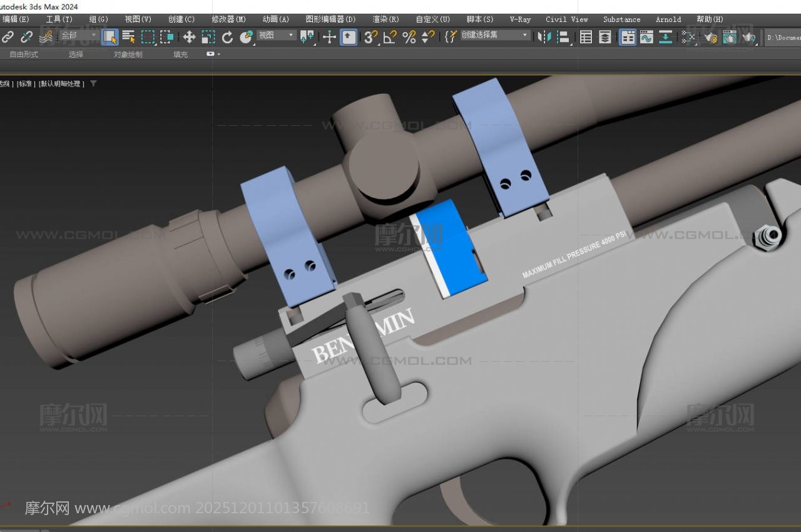
Task: Open the selection filter 全部 dropdown
Action: (78, 36)
